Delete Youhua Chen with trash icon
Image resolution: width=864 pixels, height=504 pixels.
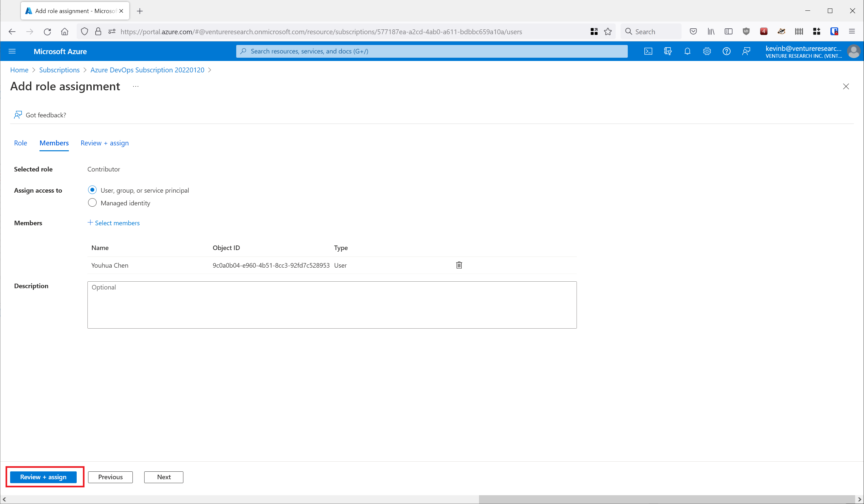tap(459, 265)
